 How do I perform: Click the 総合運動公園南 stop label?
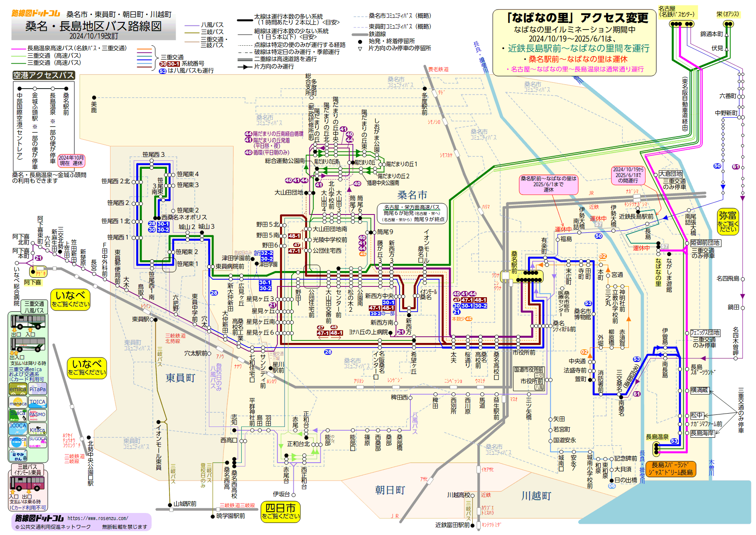point(285,160)
